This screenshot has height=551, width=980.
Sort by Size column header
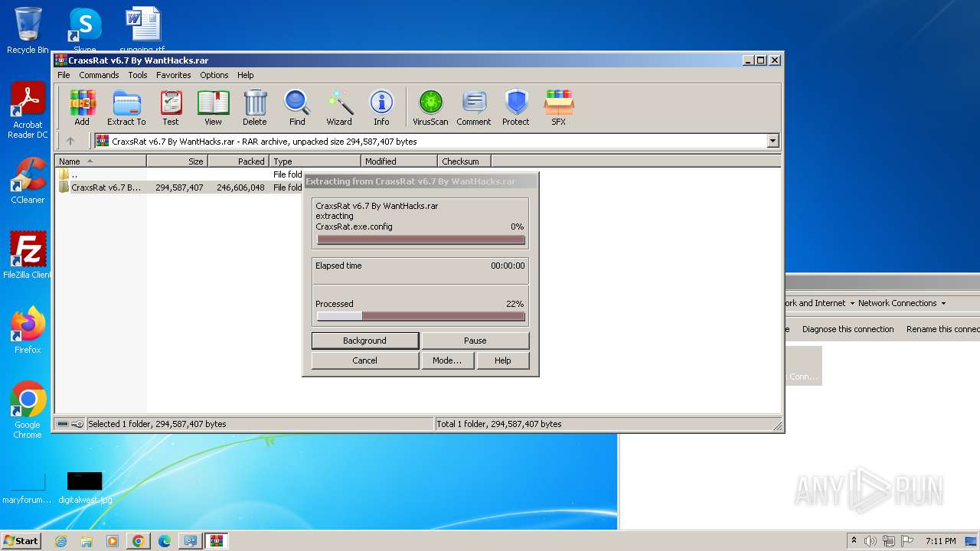pos(177,161)
